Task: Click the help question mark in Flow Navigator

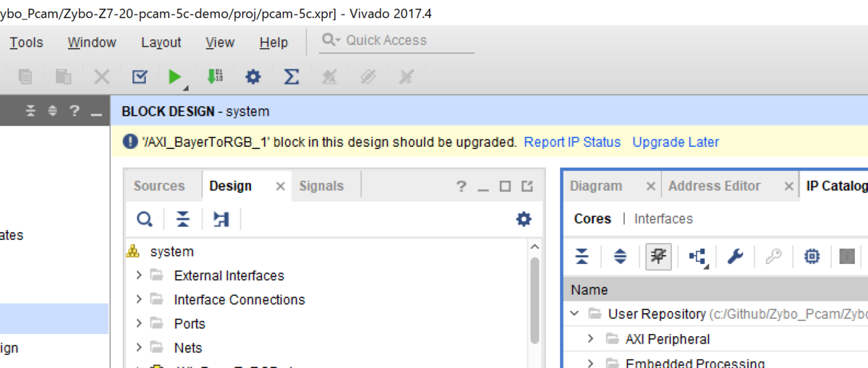Action: point(74,111)
